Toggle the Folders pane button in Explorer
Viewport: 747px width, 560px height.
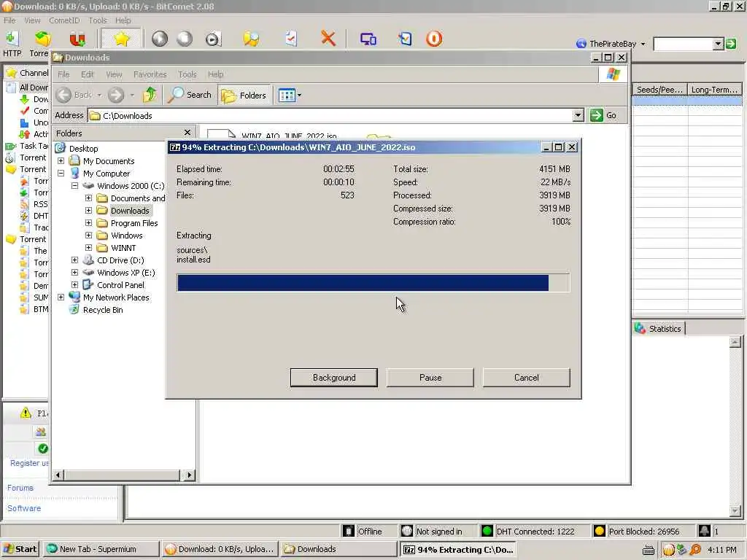pyautogui.click(x=244, y=96)
